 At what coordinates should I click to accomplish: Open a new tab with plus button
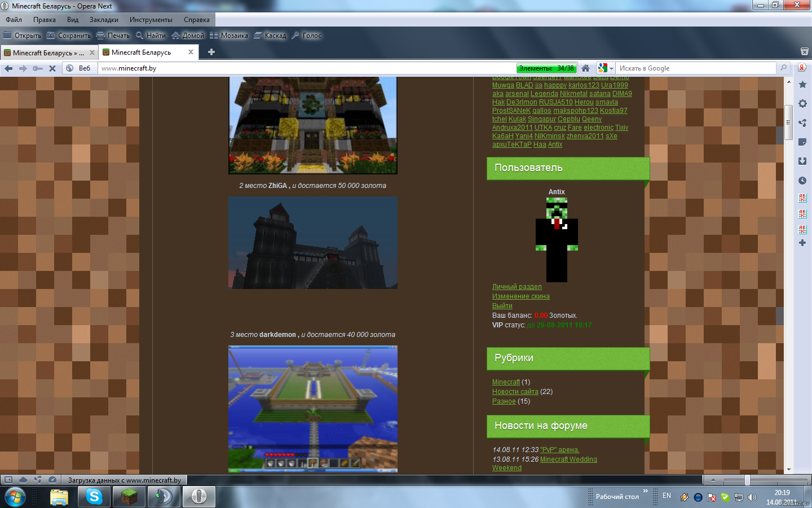coord(211,52)
